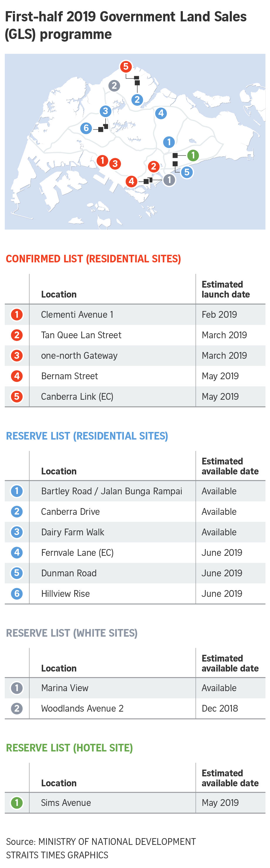Select gray marker 2 on the map
Viewport: 270px width, 868px height.
[x=114, y=86]
